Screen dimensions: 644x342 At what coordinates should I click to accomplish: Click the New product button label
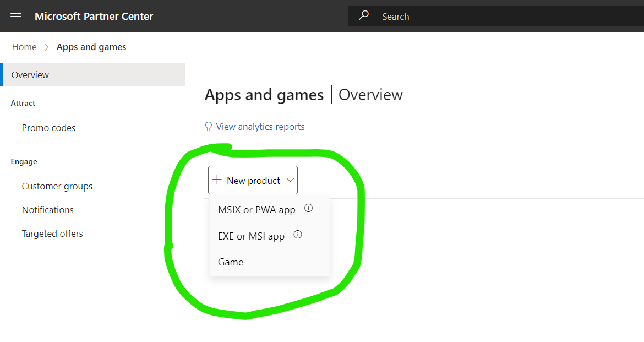(253, 181)
